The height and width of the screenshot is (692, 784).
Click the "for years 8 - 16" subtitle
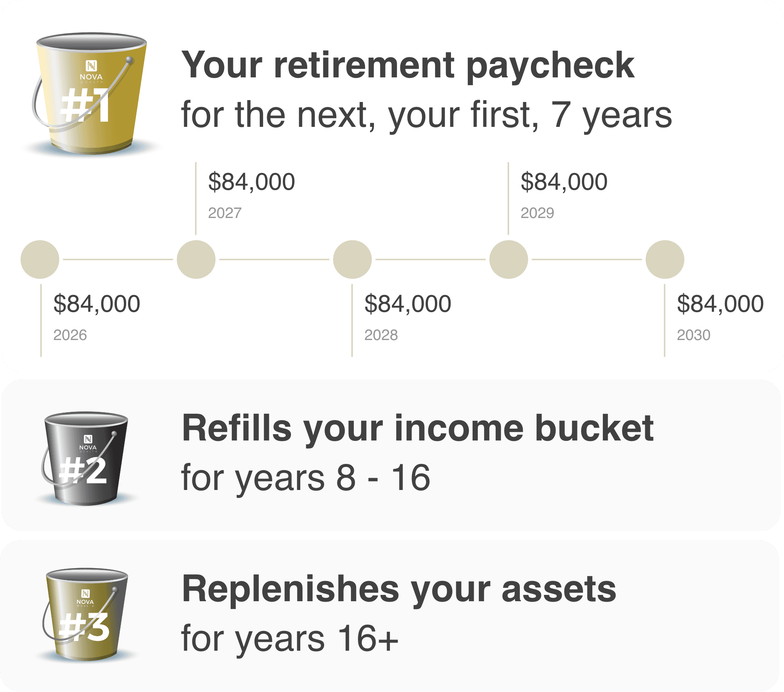(306, 478)
